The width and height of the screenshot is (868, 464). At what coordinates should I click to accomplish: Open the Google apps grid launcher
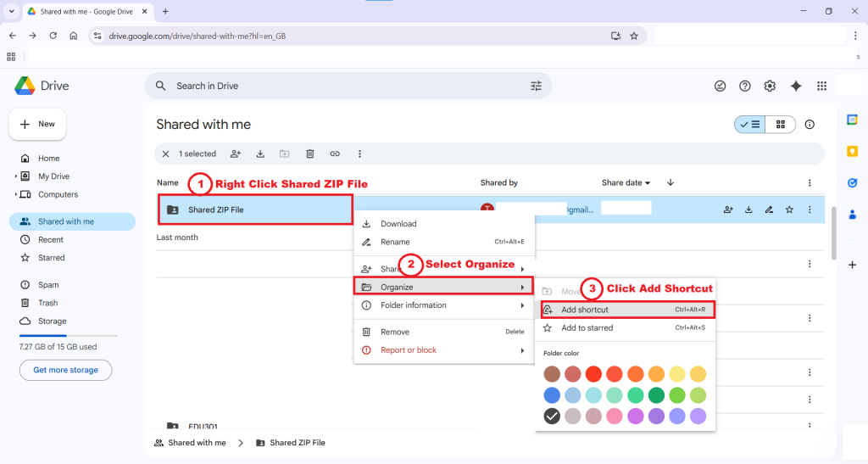tap(821, 86)
